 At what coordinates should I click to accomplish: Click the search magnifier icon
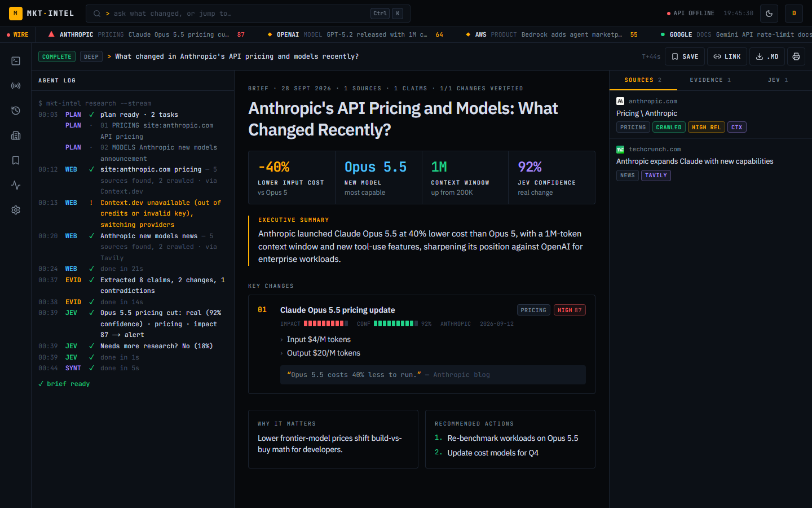(97, 14)
